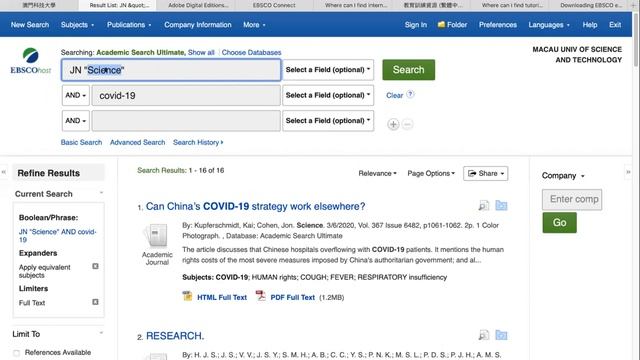Open the Languages dropdown

pos(549,25)
